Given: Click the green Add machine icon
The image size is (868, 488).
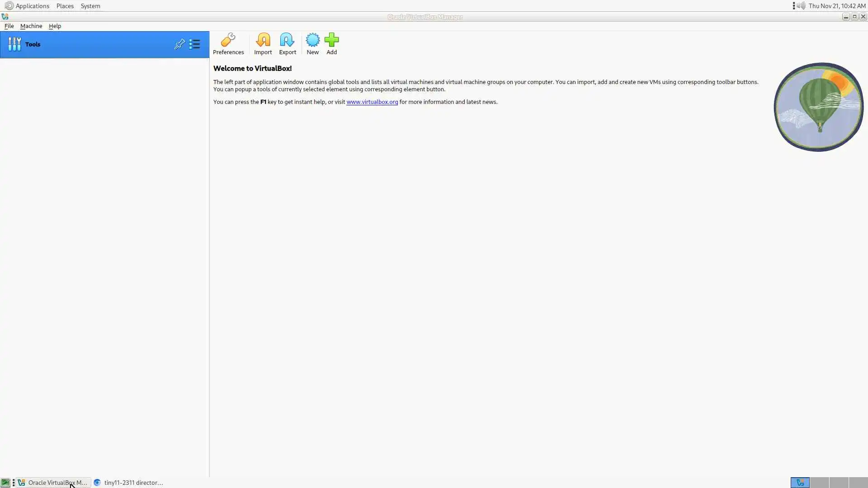Looking at the screenshot, I should click(331, 43).
